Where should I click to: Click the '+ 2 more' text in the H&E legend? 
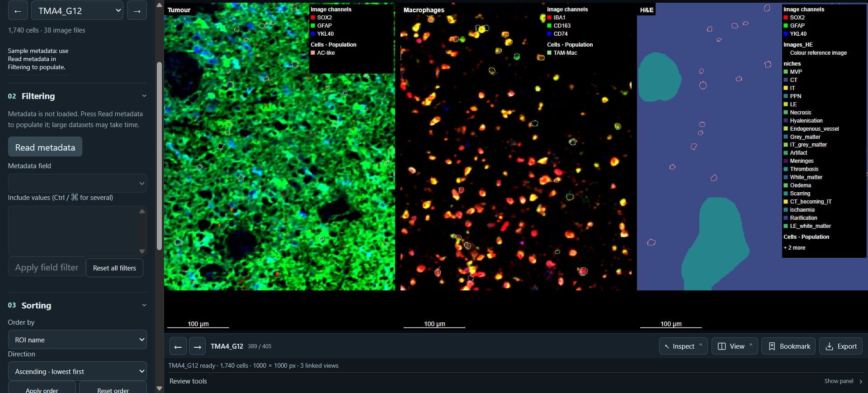(x=794, y=248)
